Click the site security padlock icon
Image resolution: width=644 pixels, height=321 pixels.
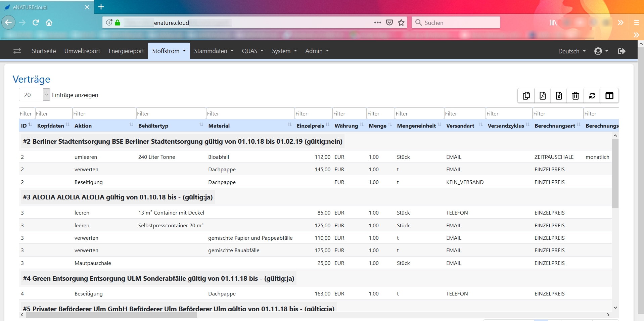coord(118,22)
